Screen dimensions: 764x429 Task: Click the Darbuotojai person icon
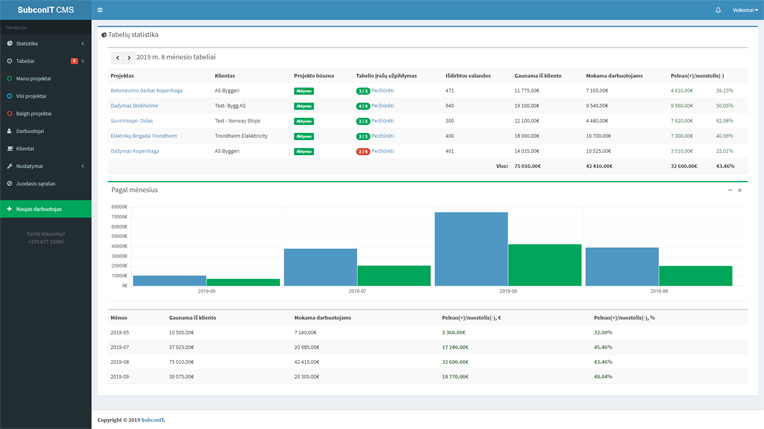9,131
